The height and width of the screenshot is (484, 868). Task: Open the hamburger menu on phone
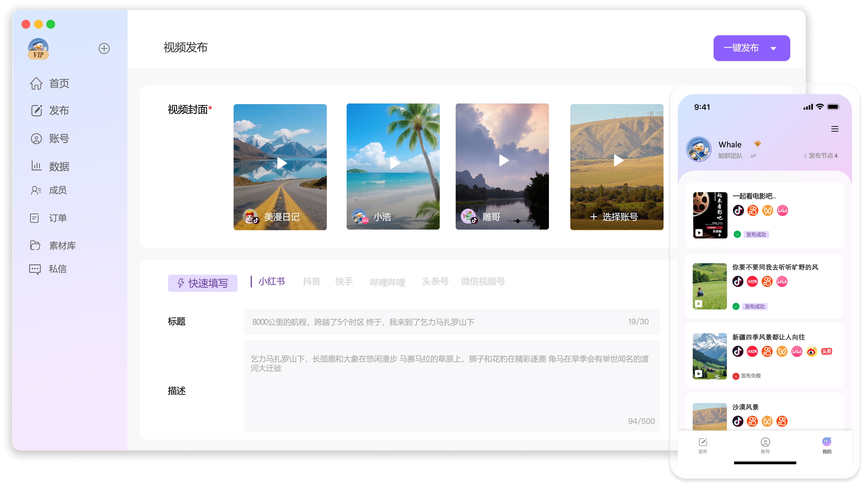click(835, 129)
